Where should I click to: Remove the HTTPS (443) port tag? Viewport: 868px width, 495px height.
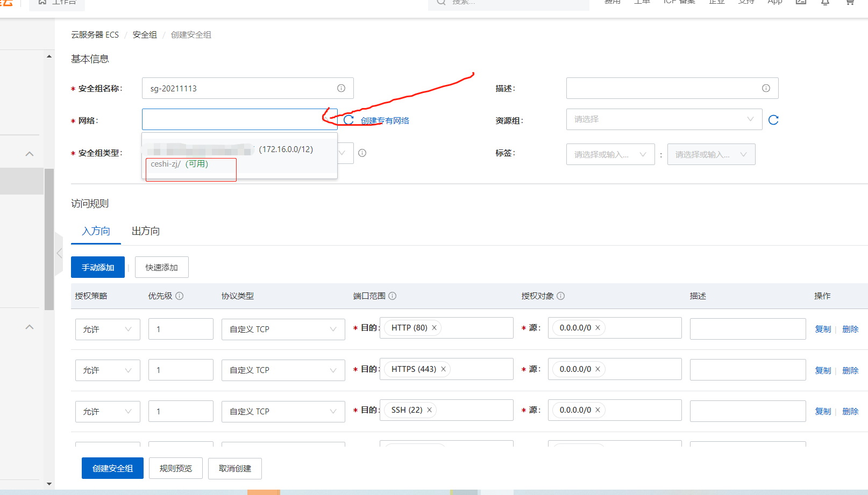(x=443, y=369)
